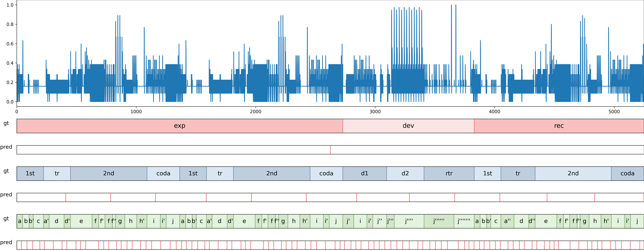Click the 0.2 y-axis tick label
The image size is (644, 251).
pos(10,82)
